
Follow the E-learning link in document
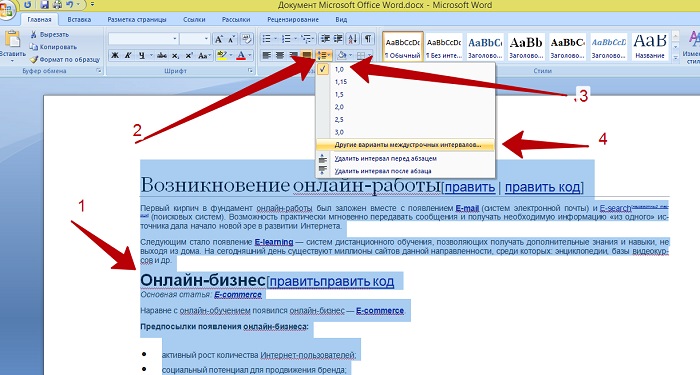[x=274, y=242]
